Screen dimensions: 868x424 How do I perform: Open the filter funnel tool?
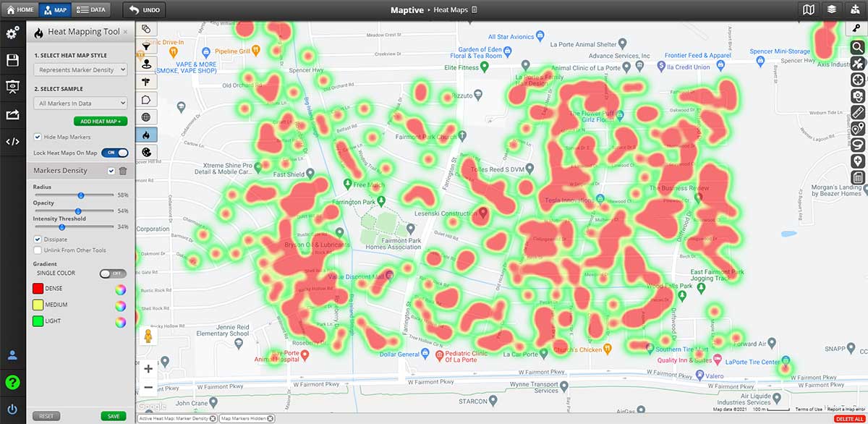[x=146, y=46]
